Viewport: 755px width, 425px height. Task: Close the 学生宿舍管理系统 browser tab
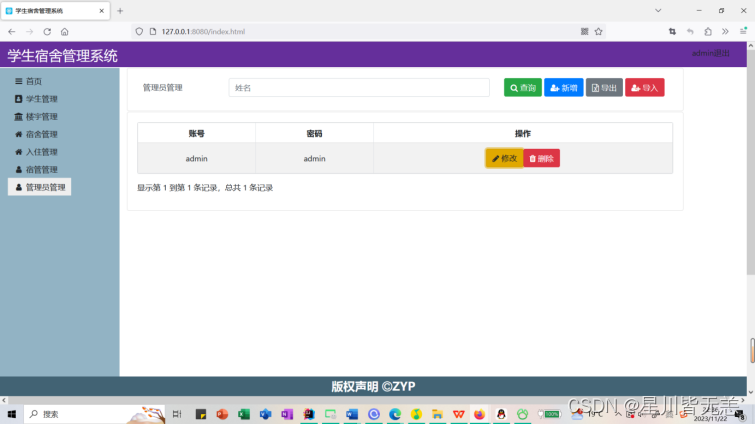102,11
